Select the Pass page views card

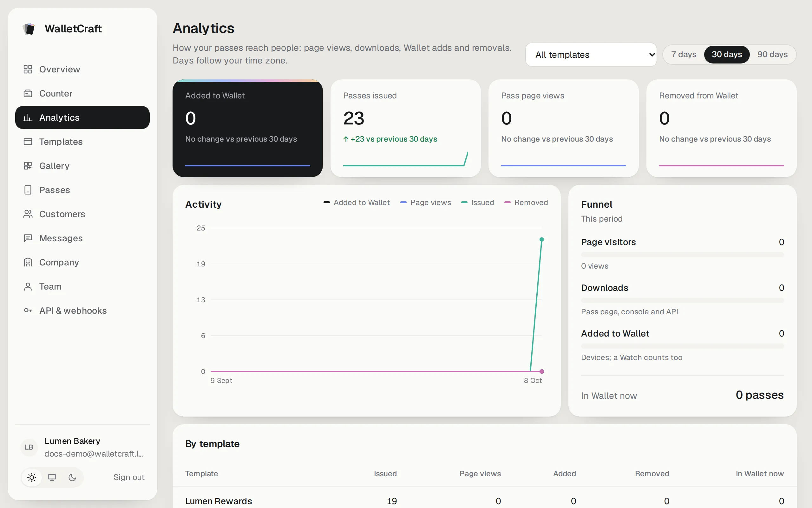coord(563,128)
